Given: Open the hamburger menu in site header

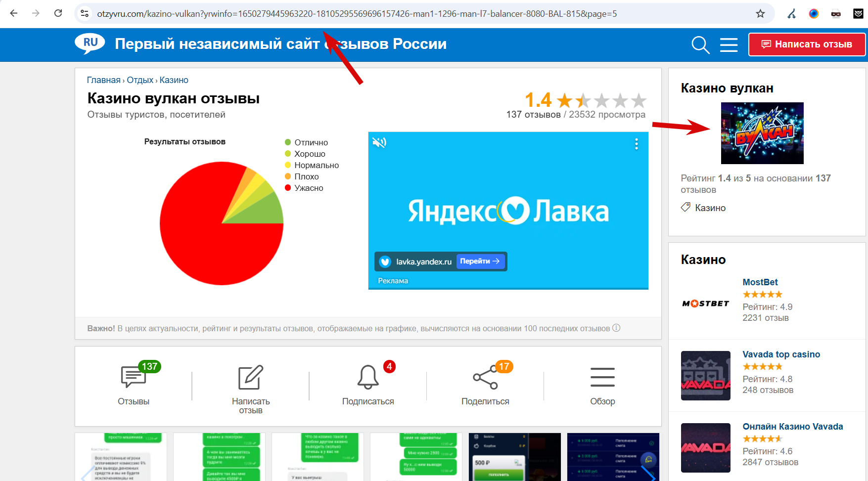Looking at the screenshot, I should [729, 44].
